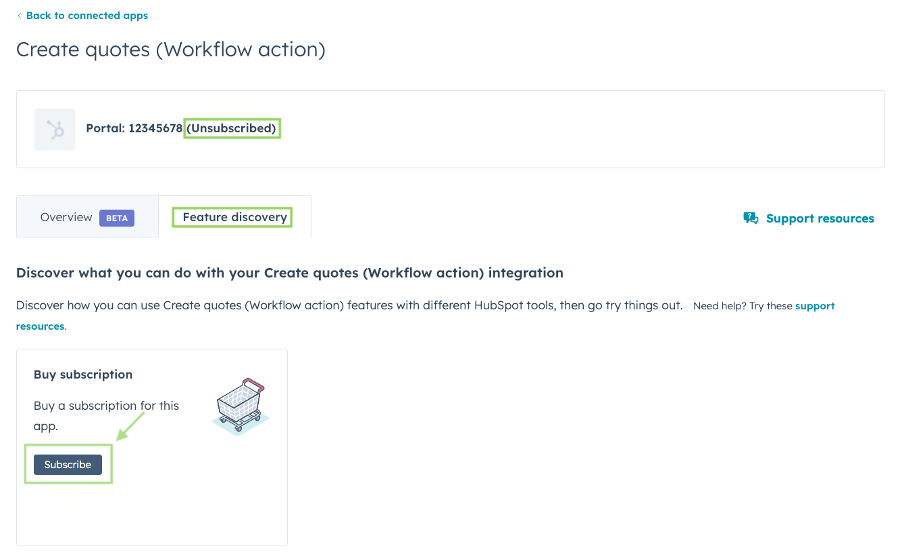Click the shopping cart illustration

239,405
